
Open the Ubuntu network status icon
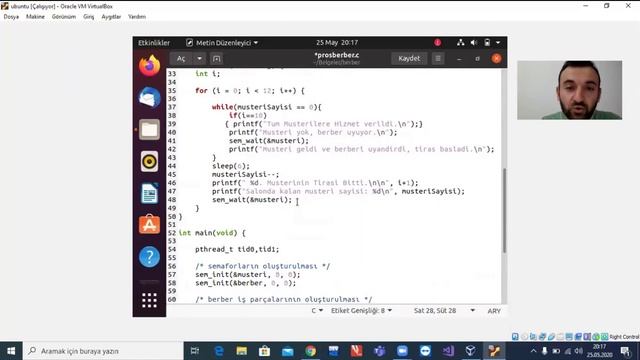click(x=460, y=42)
